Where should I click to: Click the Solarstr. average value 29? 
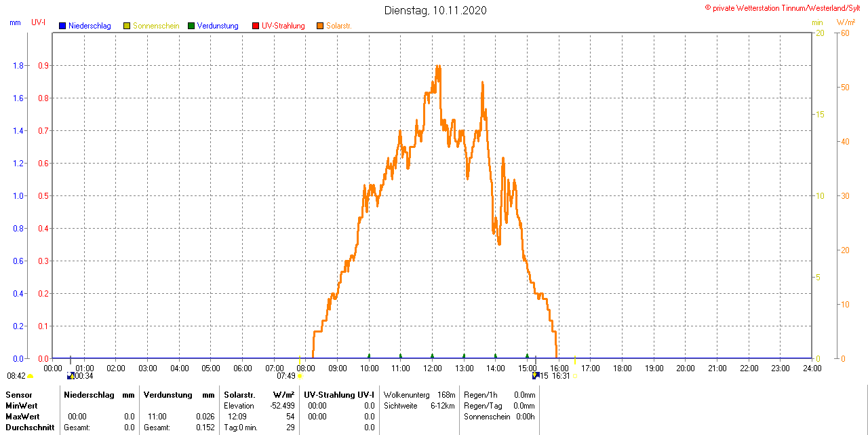[290, 428]
